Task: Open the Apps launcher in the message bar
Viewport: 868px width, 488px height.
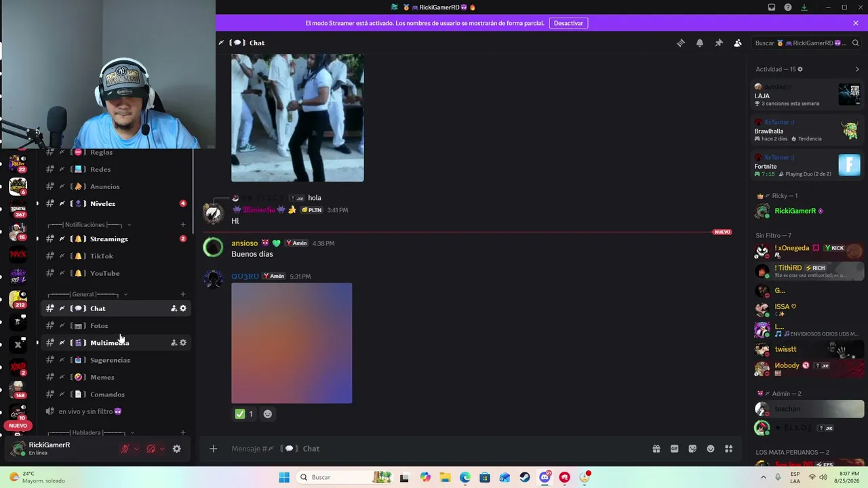Action: 729,449
